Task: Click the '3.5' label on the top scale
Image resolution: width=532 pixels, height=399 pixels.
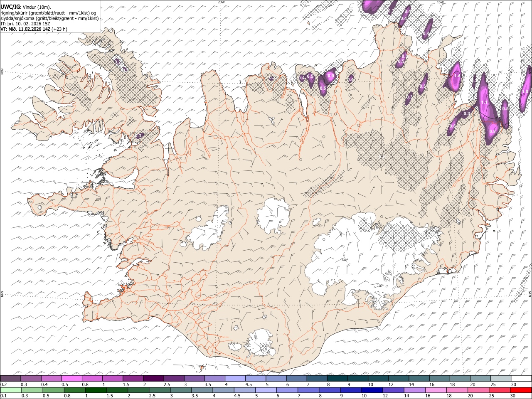Action: [208, 384]
